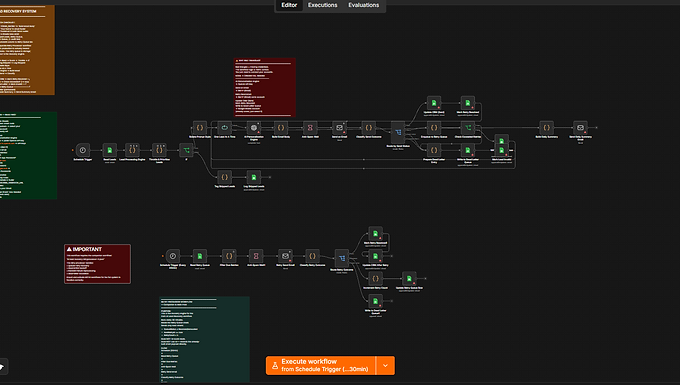
Task: Click the teal sticky note below retry flow
Action: [205, 340]
